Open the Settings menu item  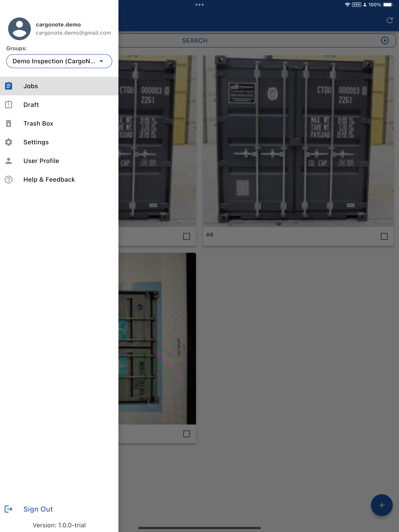point(59,142)
